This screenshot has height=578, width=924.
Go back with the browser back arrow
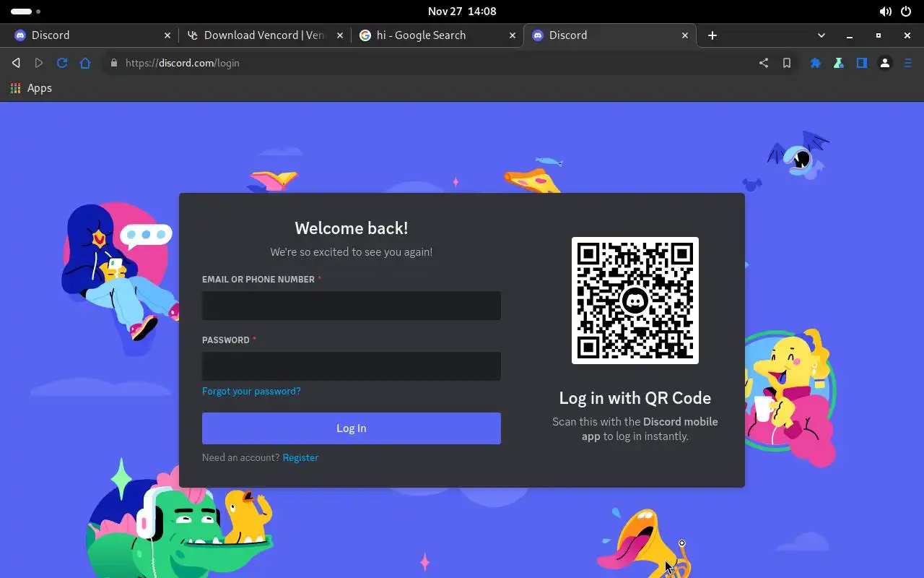[x=16, y=63]
